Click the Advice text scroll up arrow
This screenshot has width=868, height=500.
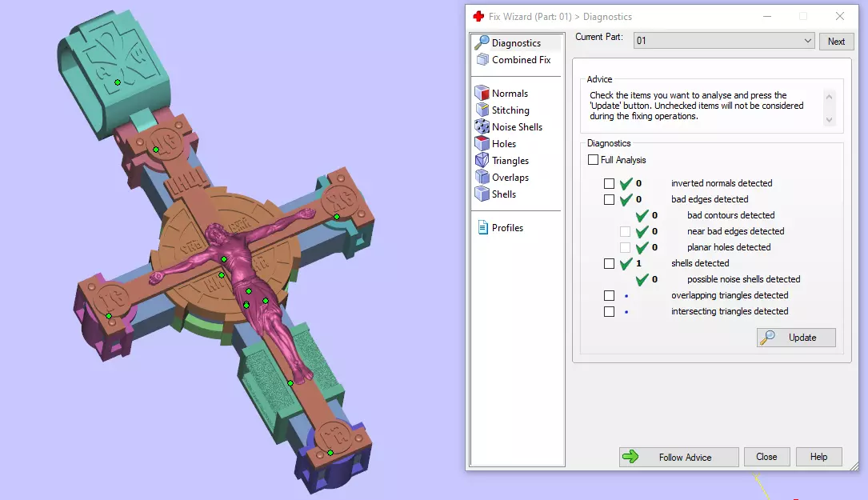coord(829,97)
